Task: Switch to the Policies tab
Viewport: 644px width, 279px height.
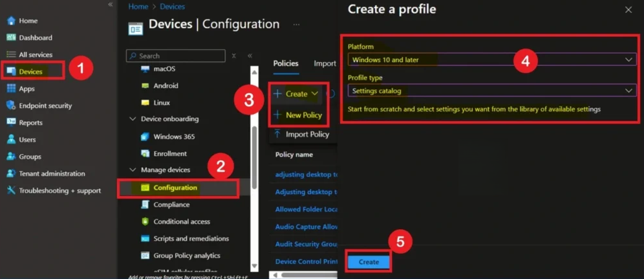Action: click(x=286, y=63)
